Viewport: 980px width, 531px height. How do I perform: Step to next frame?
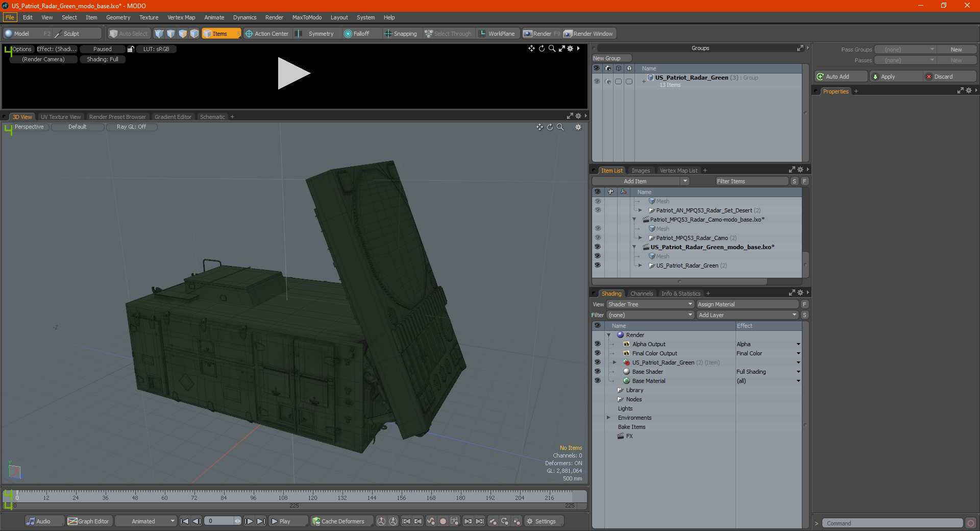coord(249,521)
